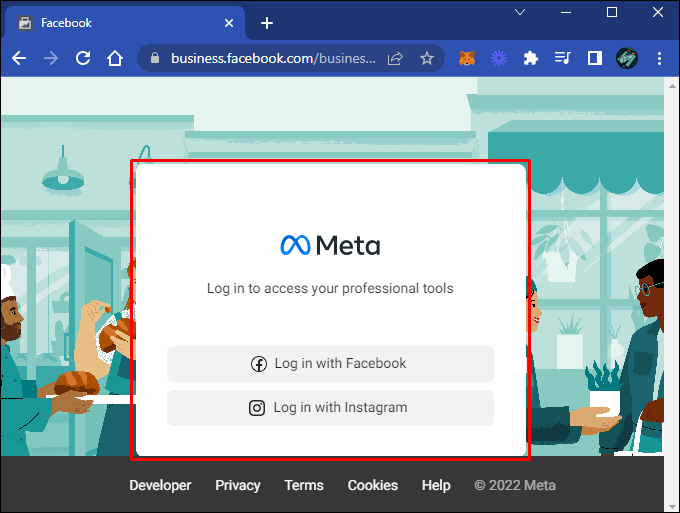Click the scrollbar up arrow
The width and height of the screenshot is (680, 513).
click(672, 86)
